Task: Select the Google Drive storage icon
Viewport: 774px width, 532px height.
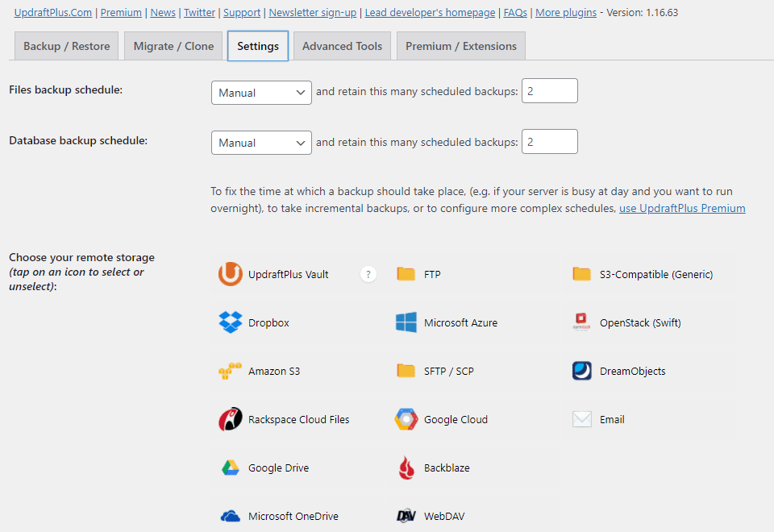Action: (x=231, y=468)
